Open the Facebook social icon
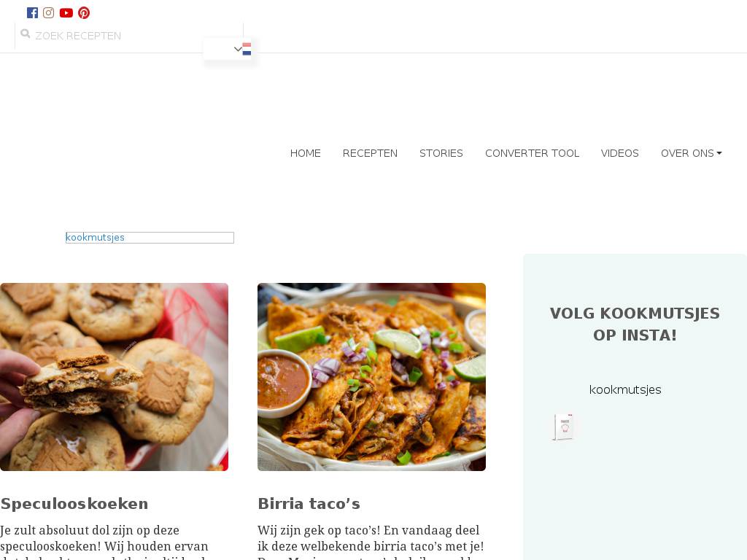The width and height of the screenshot is (747, 560). 32,13
